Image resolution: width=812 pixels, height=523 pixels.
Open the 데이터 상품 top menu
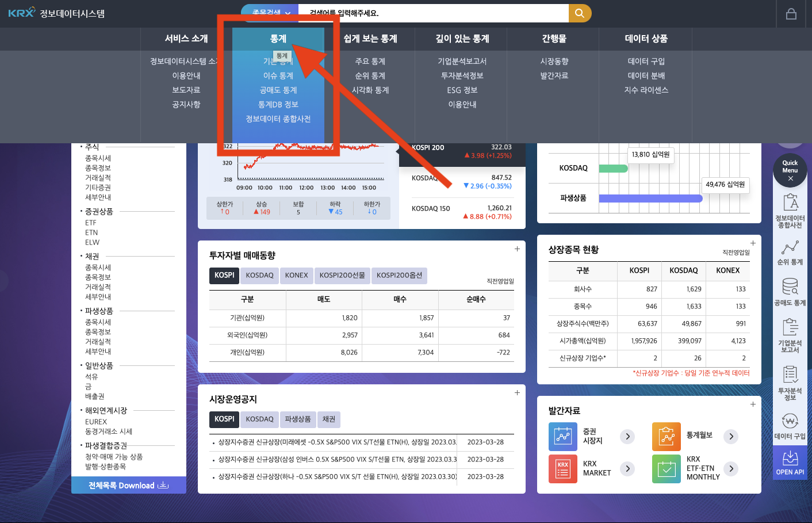tap(646, 39)
